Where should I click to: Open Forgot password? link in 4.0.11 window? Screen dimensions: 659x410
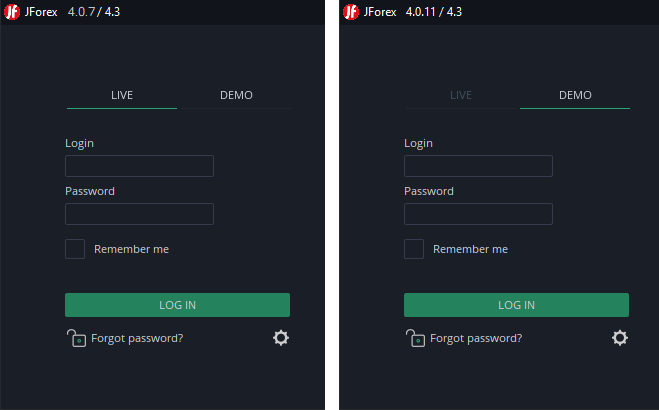pyautogui.click(x=476, y=339)
